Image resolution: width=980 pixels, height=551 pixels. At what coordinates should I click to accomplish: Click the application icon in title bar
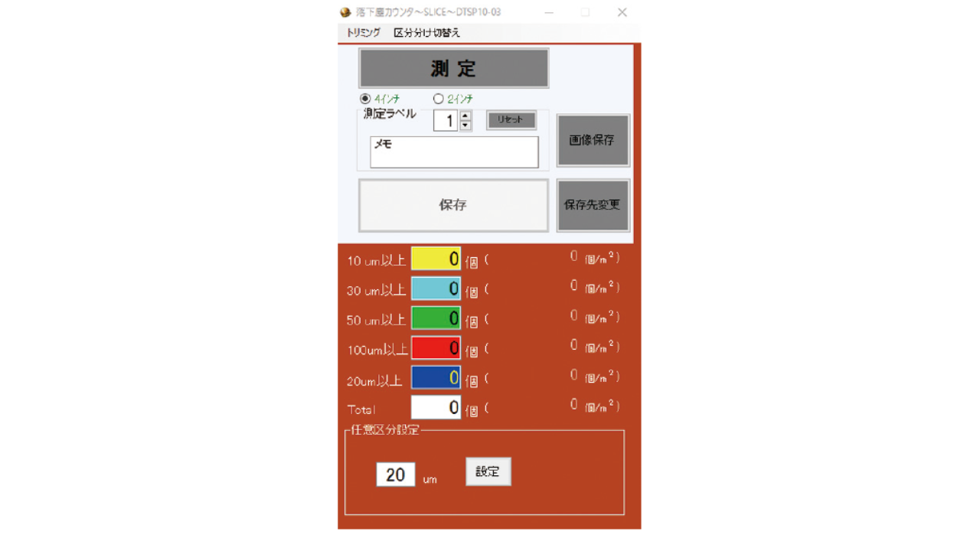coord(346,12)
